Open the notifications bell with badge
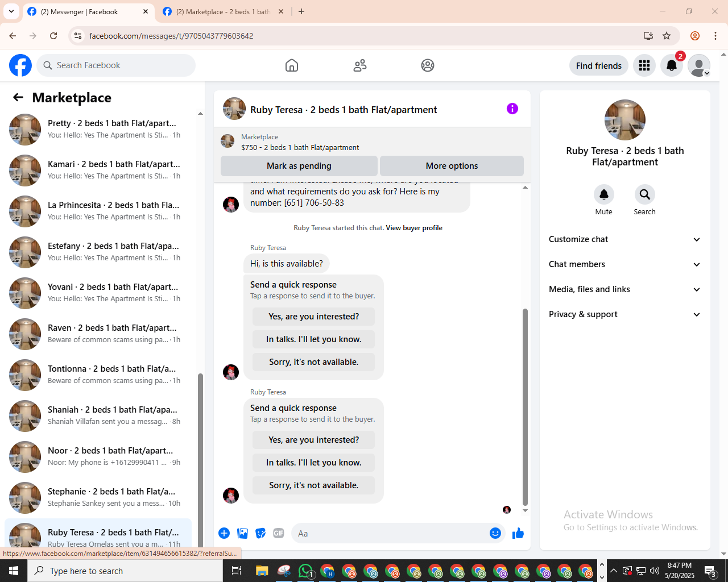The width and height of the screenshot is (728, 582). (672, 66)
